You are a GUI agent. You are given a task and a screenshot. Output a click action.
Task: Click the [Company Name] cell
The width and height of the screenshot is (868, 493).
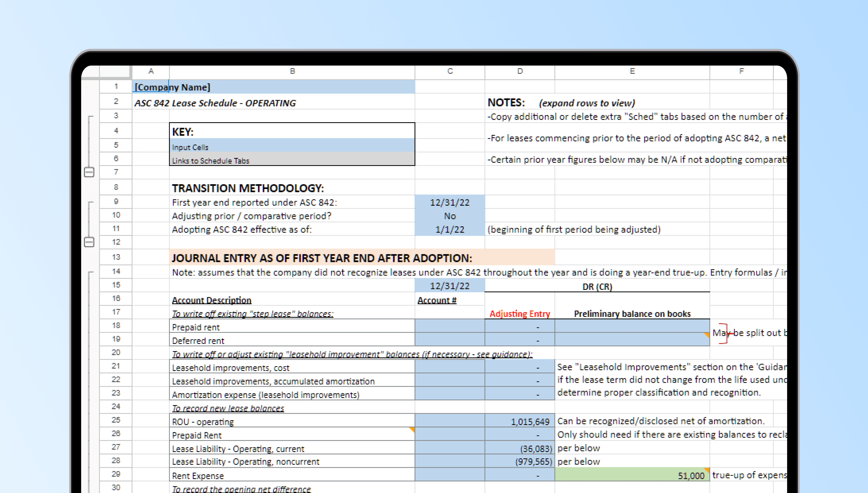[x=274, y=87]
